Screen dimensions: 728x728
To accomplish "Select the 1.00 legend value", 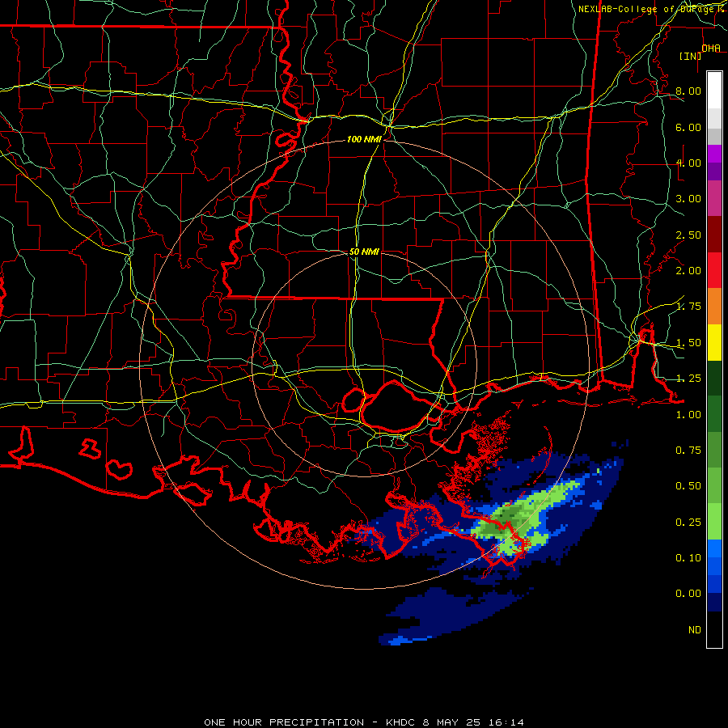I will [x=688, y=415].
